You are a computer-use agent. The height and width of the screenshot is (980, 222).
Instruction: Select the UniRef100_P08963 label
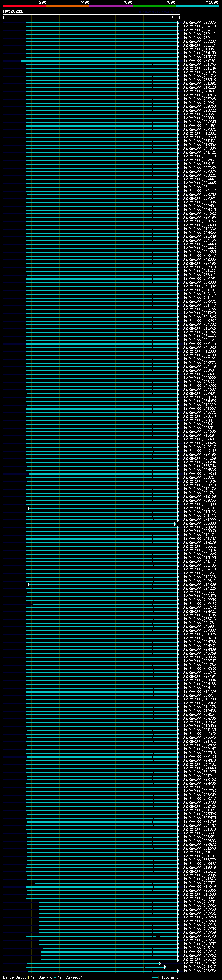199,531
